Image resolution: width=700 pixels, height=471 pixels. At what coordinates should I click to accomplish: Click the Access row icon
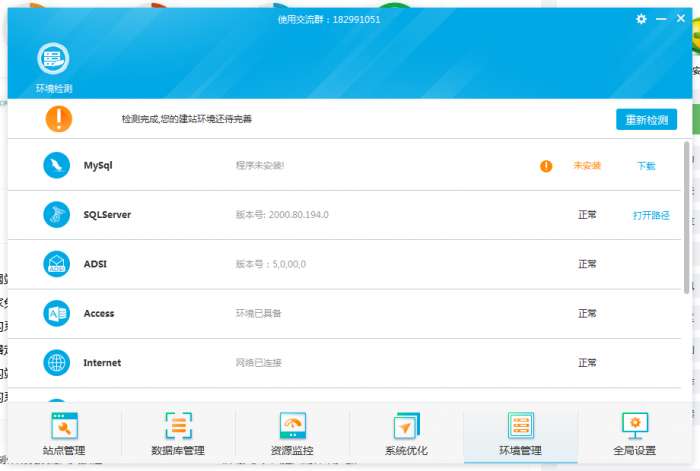click(57, 313)
